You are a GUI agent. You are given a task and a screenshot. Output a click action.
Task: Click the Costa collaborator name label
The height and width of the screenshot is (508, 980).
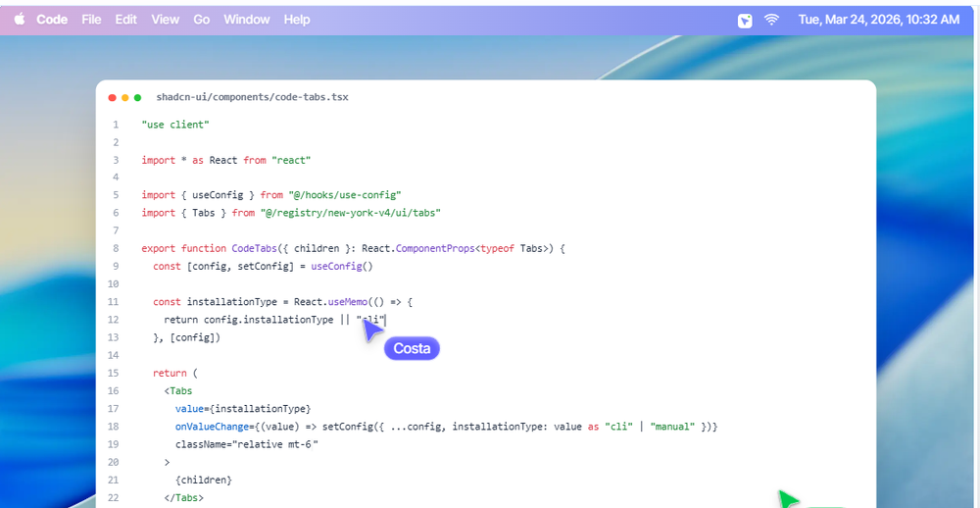tap(412, 348)
